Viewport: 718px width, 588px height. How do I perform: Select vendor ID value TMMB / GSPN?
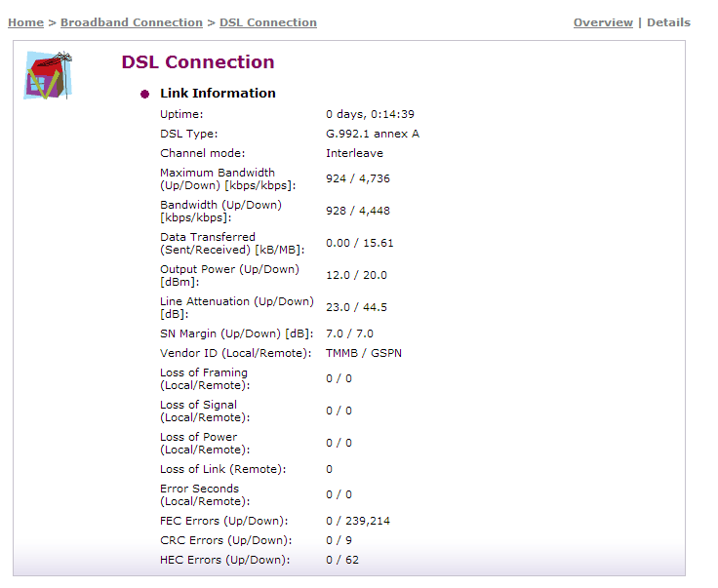click(x=364, y=353)
